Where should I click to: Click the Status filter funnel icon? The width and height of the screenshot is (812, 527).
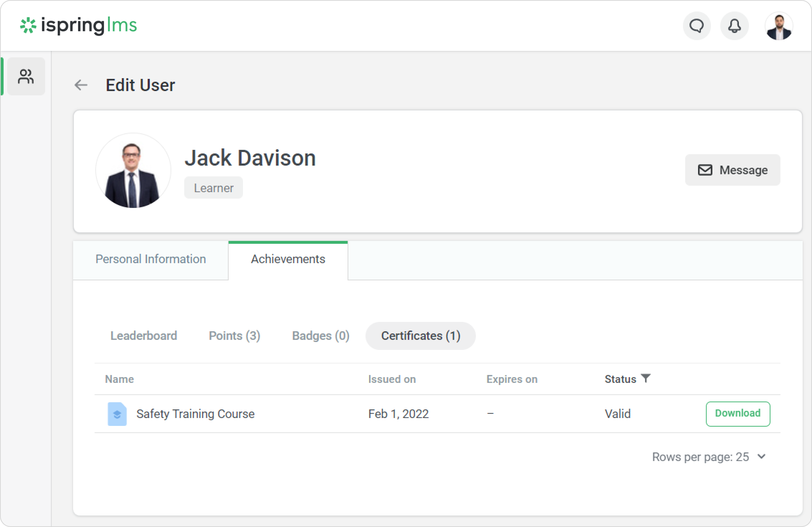(x=645, y=378)
